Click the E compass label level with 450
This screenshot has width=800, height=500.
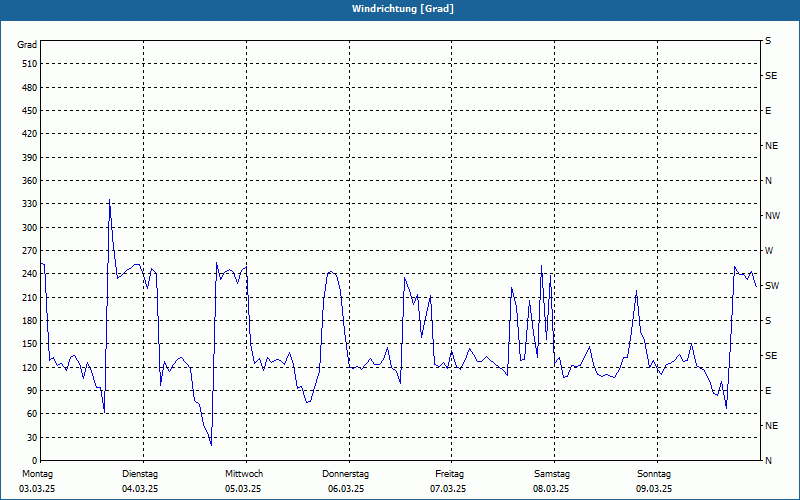tap(768, 111)
